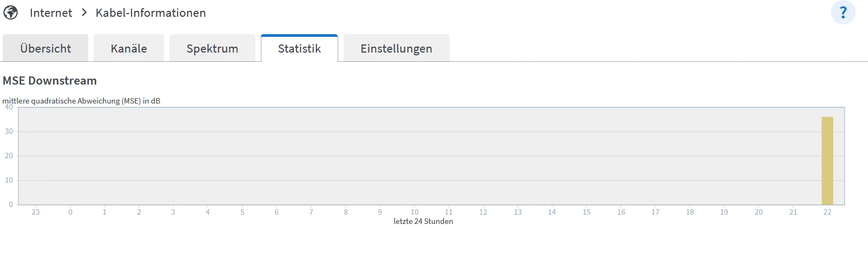
Task: Click the 10 dB y-axis label
Action: coord(9,180)
